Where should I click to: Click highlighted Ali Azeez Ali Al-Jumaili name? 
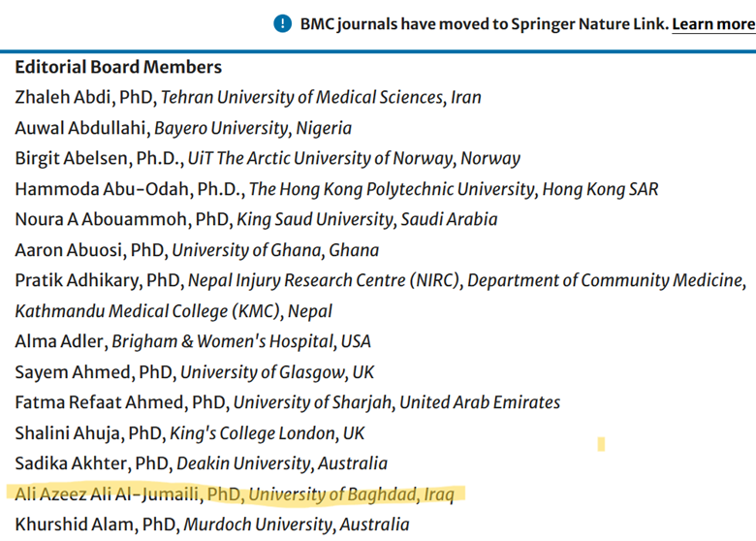coord(109,494)
